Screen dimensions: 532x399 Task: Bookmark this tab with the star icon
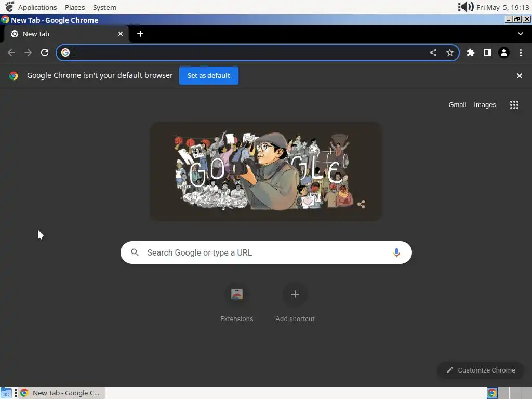pos(450,52)
